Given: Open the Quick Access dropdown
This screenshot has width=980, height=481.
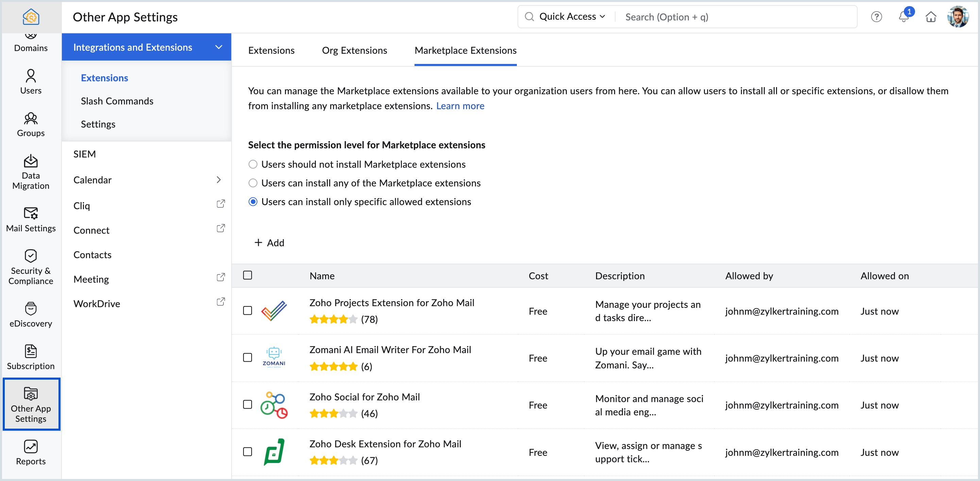Looking at the screenshot, I should coord(572,16).
